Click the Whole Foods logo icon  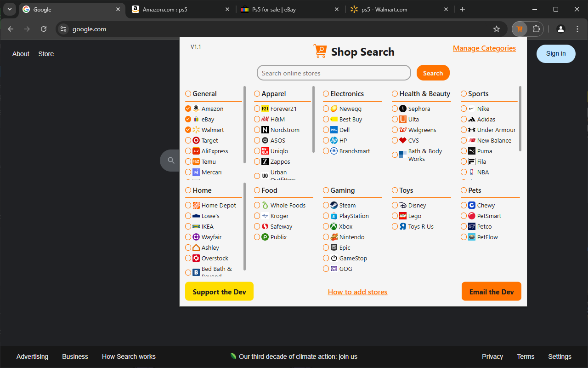pyautogui.click(x=265, y=205)
